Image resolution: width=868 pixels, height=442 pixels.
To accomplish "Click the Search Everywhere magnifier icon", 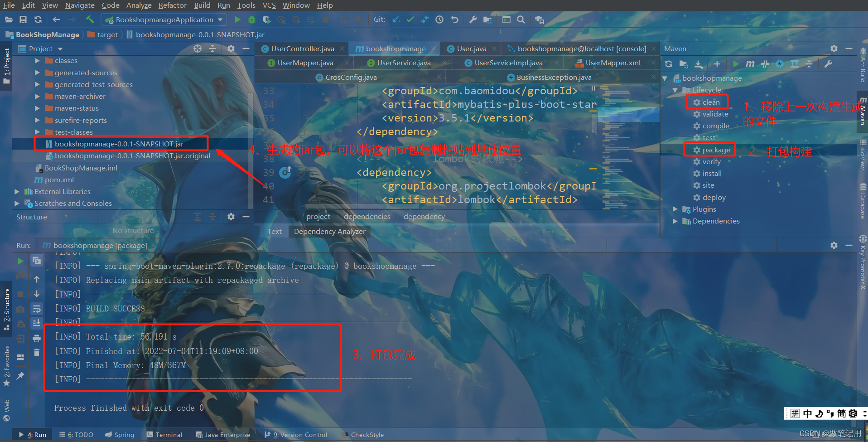I will (521, 19).
